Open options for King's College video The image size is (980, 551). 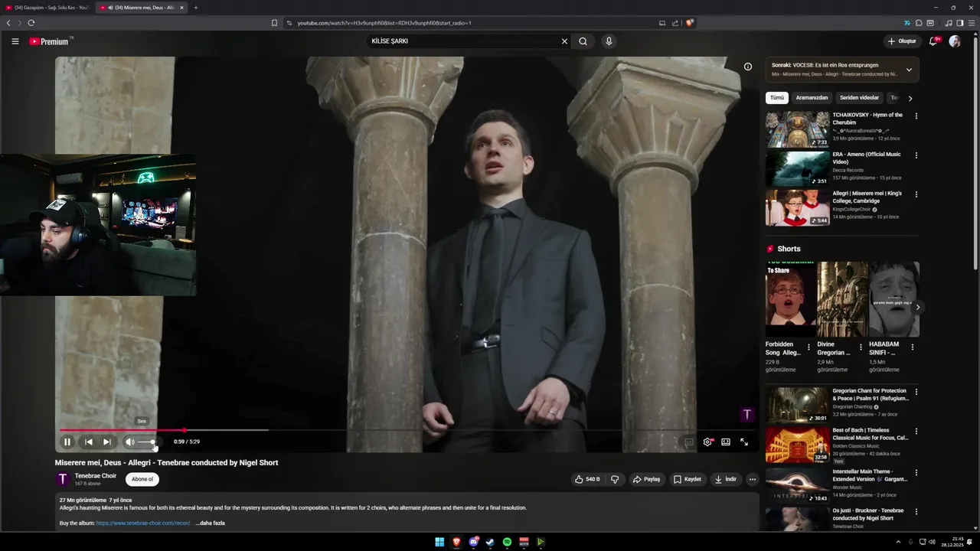pyautogui.click(x=916, y=194)
